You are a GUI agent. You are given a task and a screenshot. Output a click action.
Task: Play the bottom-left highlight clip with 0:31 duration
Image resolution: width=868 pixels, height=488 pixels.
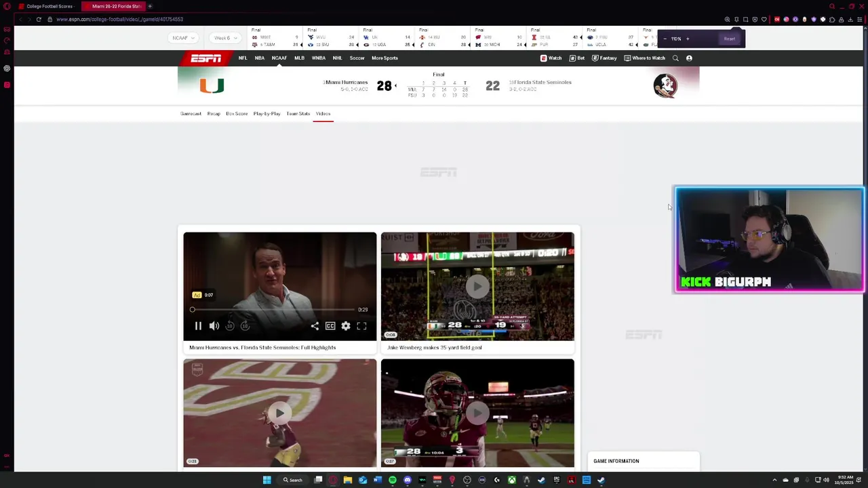click(279, 413)
